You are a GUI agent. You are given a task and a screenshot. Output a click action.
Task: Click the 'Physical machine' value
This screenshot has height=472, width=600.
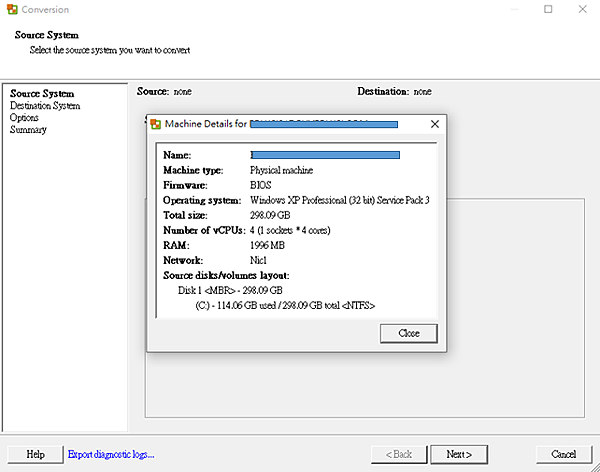click(281, 170)
